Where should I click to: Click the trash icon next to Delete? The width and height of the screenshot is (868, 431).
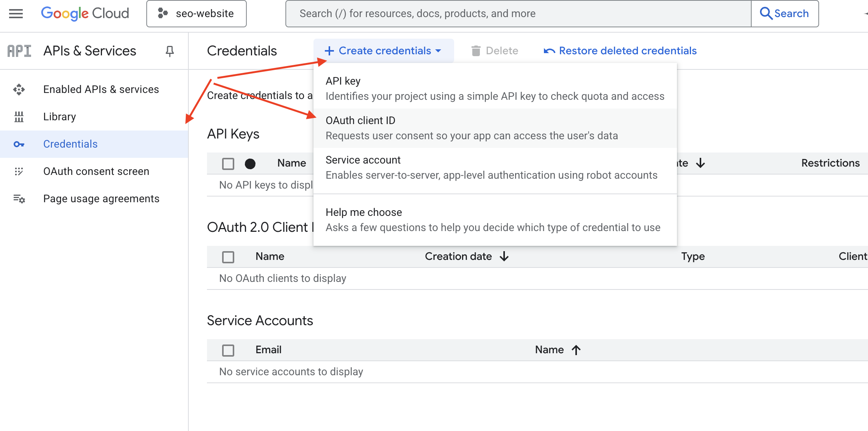(476, 51)
